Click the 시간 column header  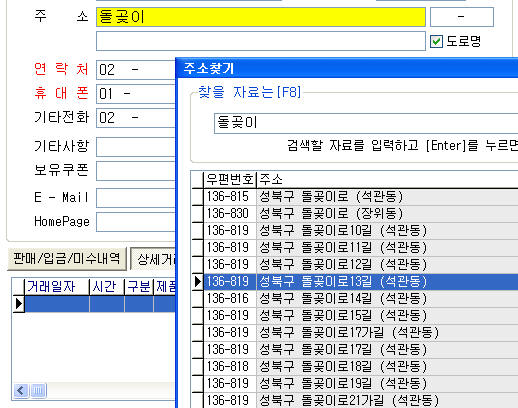[107, 287]
